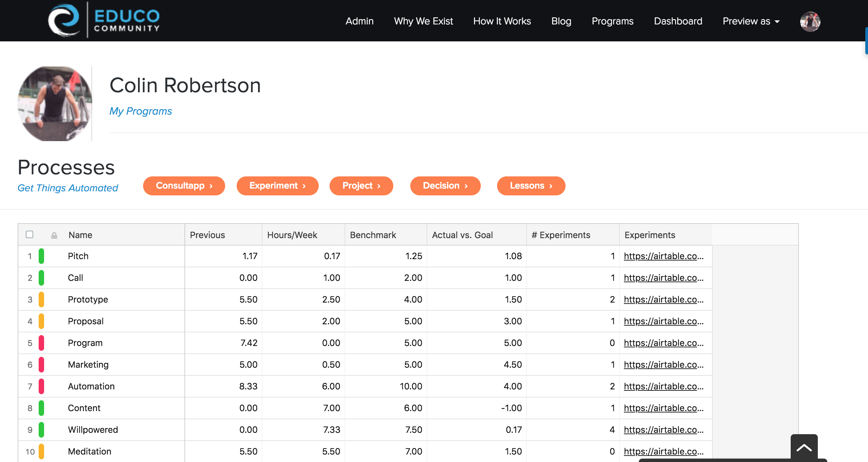
Task: Open Programs in the navbar
Action: pos(612,21)
